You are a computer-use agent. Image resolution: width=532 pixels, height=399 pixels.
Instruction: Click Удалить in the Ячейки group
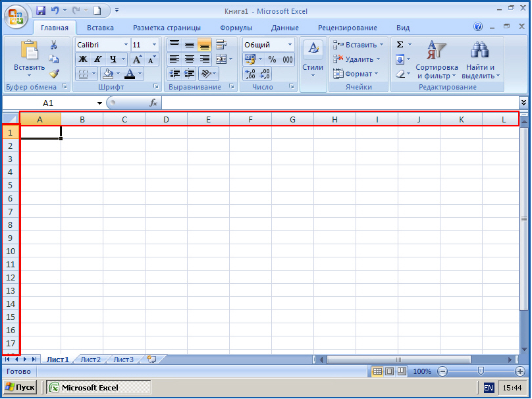(x=356, y=59)
